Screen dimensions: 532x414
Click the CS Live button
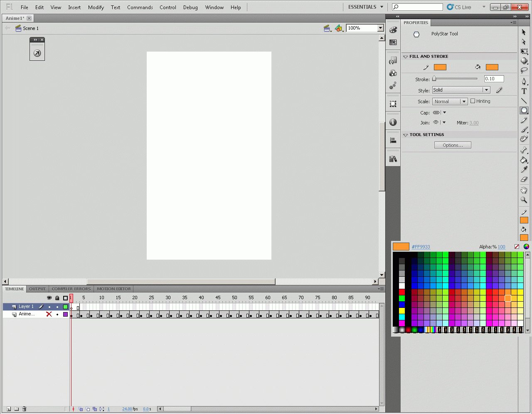click(459, 7)
